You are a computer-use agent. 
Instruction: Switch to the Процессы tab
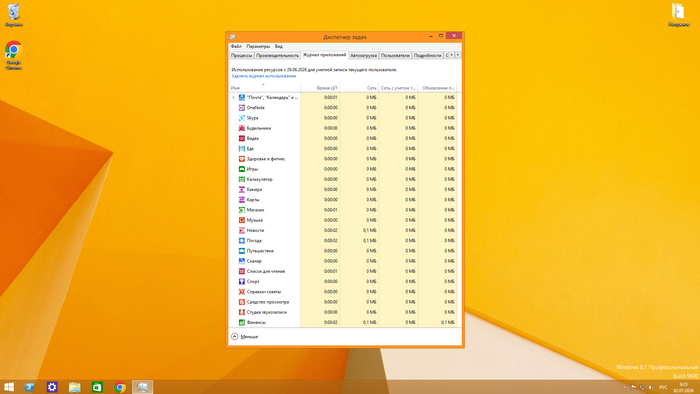tap(242, 55)
